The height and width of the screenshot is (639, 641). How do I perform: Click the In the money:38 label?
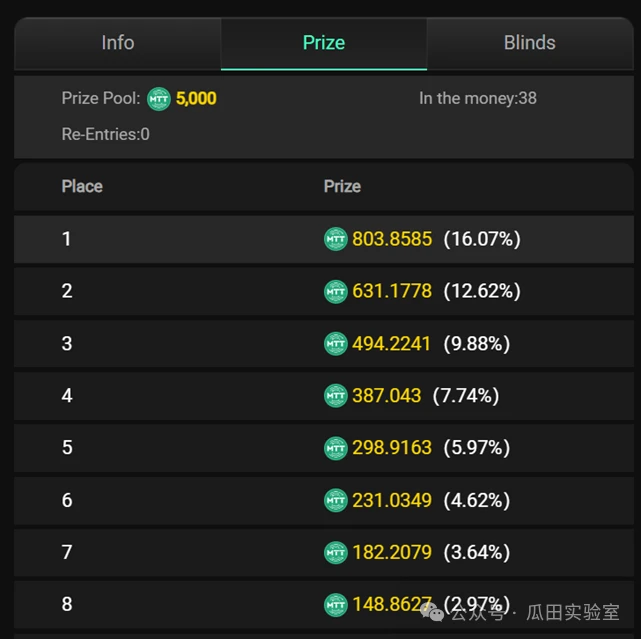(478, 99)
